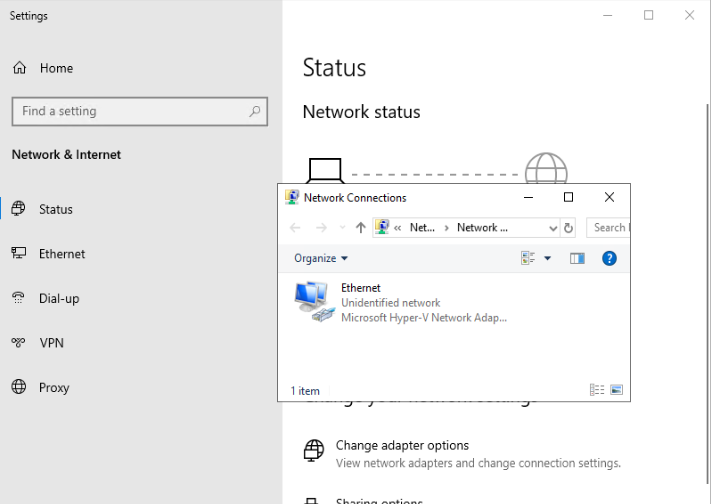
Task: Click the change view icon
Action: pyautogui.click(x=528, y=258)
